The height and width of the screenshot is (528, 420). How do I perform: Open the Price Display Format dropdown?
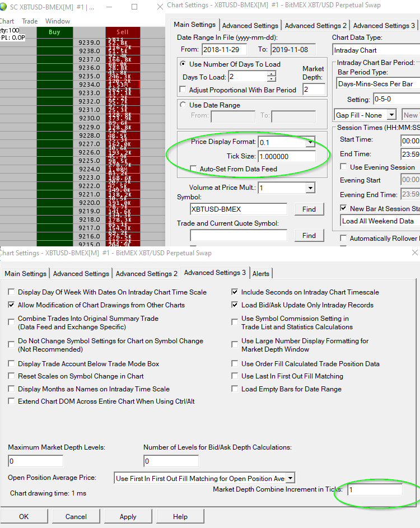[310, 142]
